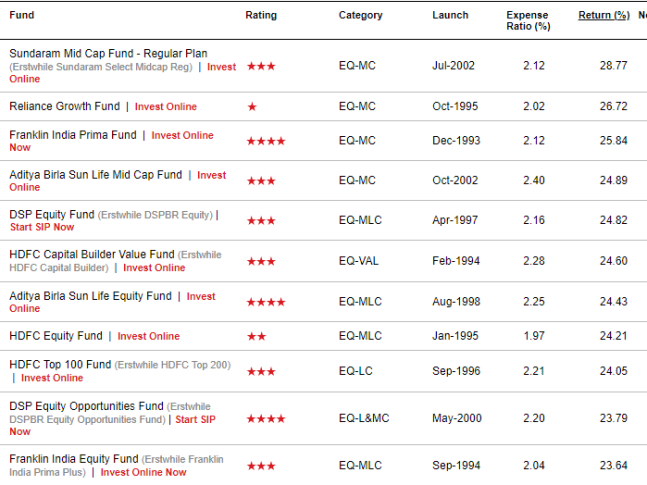Click three-star rating of Franklin India Equity Fund

coord(261,466)
